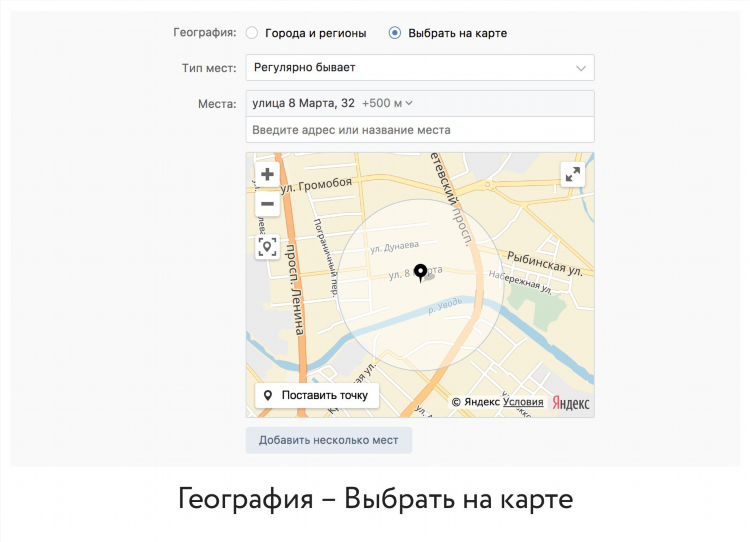This screenshot has width=750, height=542.
Task: Click Добавить несколько мест button
Action: (329, 440)
